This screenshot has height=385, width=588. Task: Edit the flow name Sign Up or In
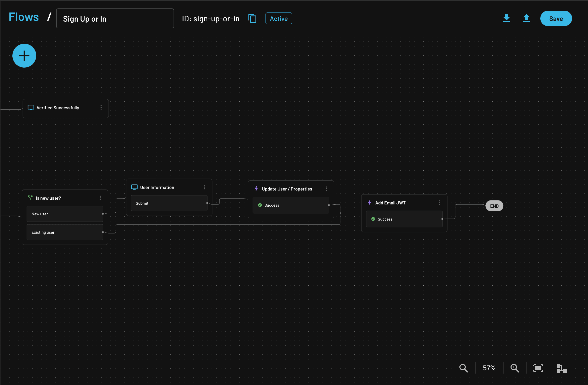coord(115,18)
